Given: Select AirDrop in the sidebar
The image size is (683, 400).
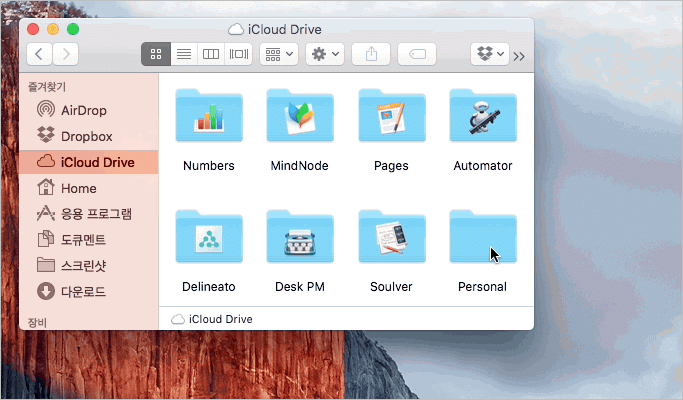Looking at the screenshot, I should pyautogui.click(x=89, y=110).
